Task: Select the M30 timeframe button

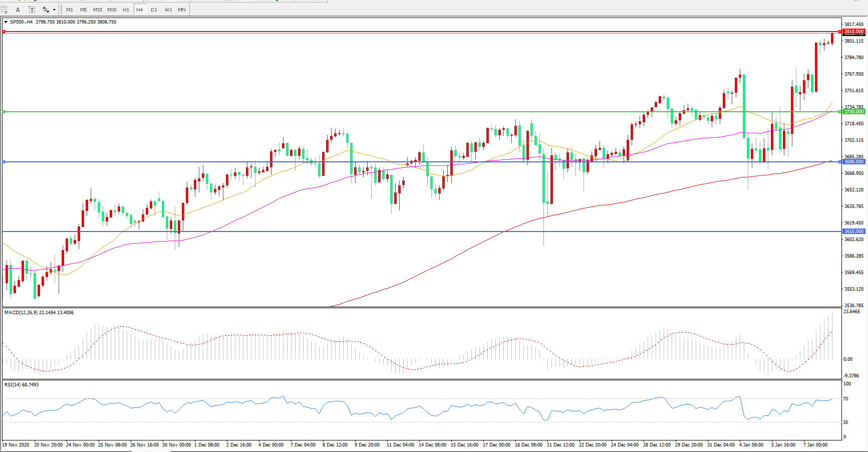Action: click(x=112, y=10)
